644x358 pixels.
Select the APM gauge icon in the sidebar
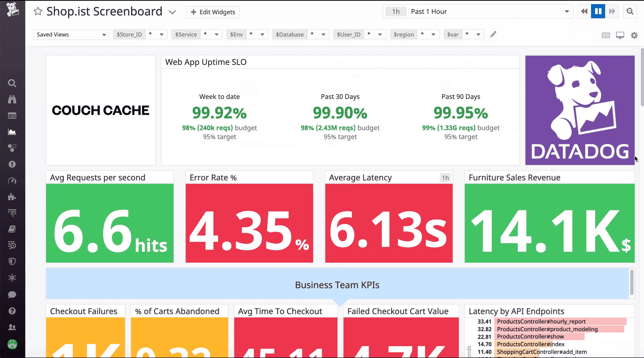point(12,181)
